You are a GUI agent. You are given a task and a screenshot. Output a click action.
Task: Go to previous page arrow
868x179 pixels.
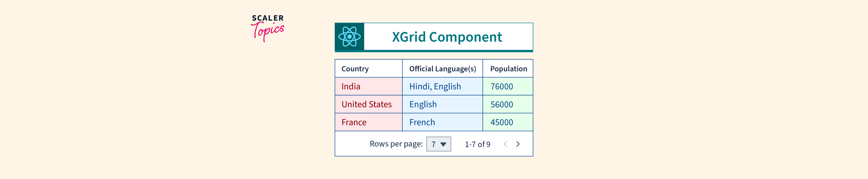505,144
